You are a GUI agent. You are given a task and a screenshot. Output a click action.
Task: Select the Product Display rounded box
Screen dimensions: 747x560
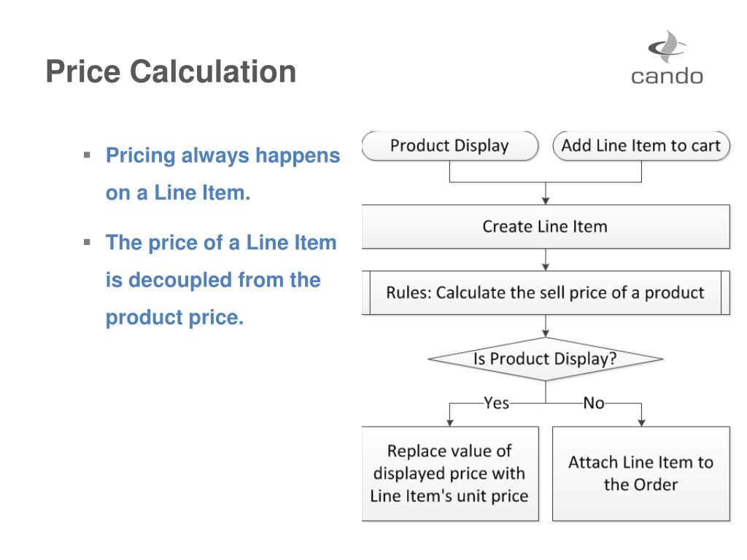click(x=449, y=146)
